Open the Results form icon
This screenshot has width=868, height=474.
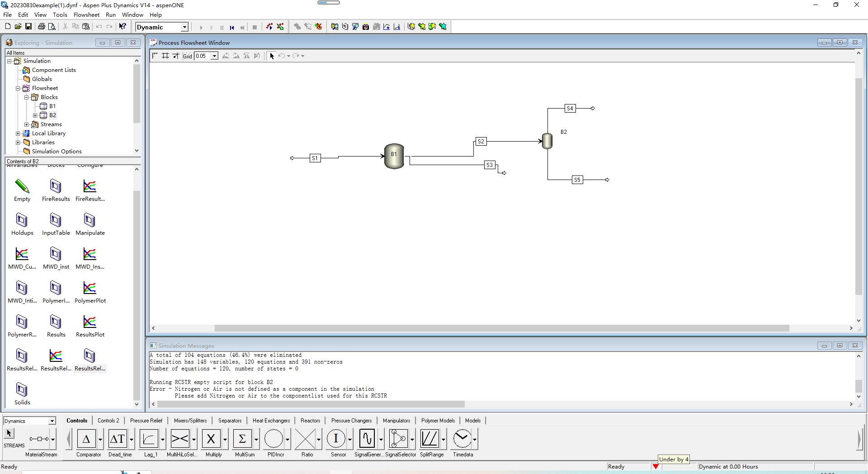56,326
